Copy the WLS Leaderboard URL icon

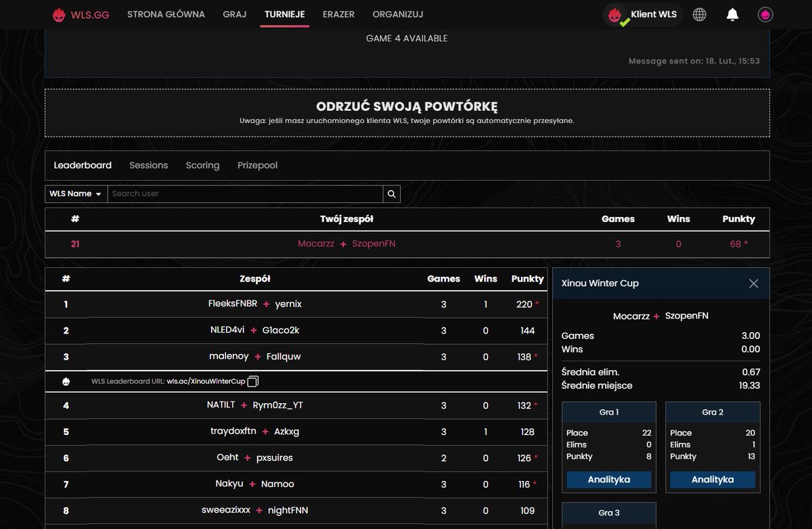point(253,382)
